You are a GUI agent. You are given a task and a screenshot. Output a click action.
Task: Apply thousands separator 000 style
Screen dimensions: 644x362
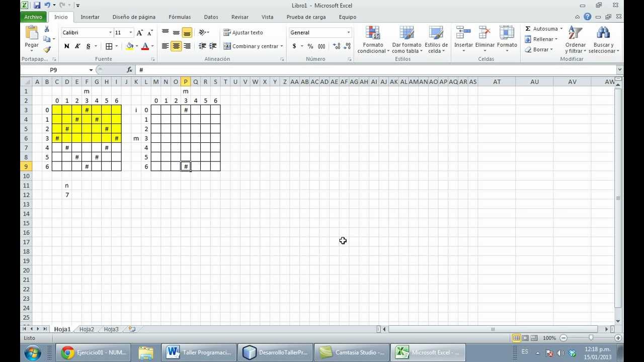pyautogui.click(x=321, y=46)
